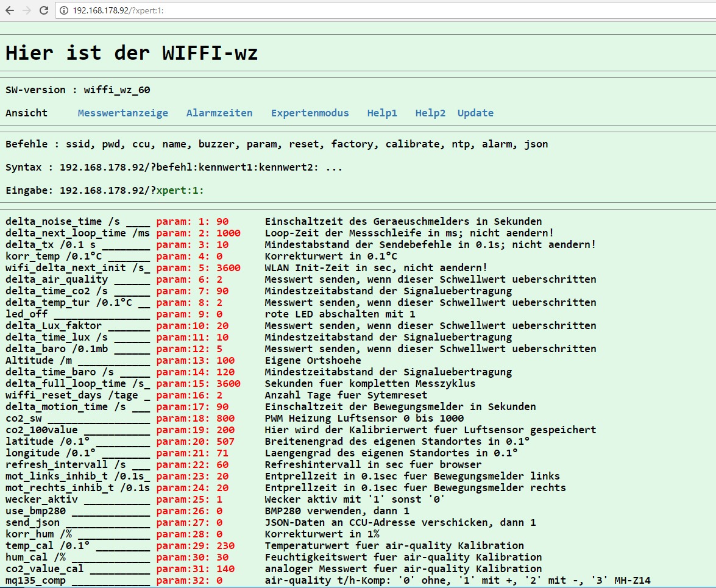Click the browser forward arrow
The height and width of the screenshot is (588, 716).
pos(26,10)
